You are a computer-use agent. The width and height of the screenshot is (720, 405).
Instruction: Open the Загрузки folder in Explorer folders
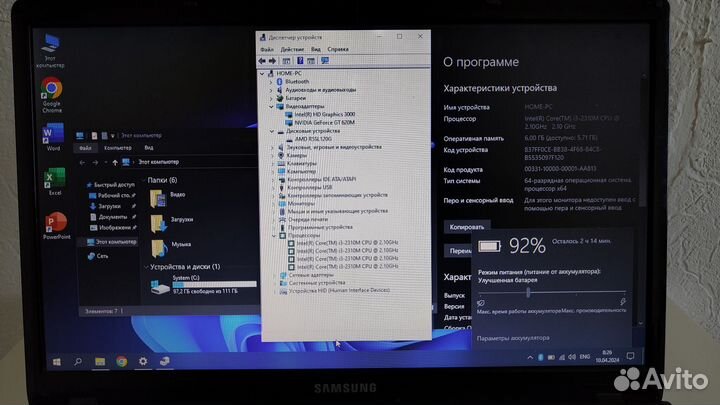pos(171,222)
